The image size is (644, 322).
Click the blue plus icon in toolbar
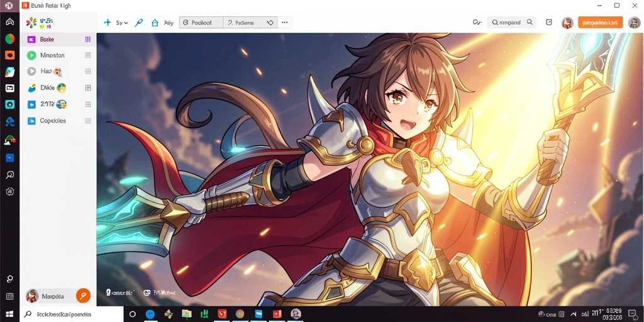[x=107, y=23]
